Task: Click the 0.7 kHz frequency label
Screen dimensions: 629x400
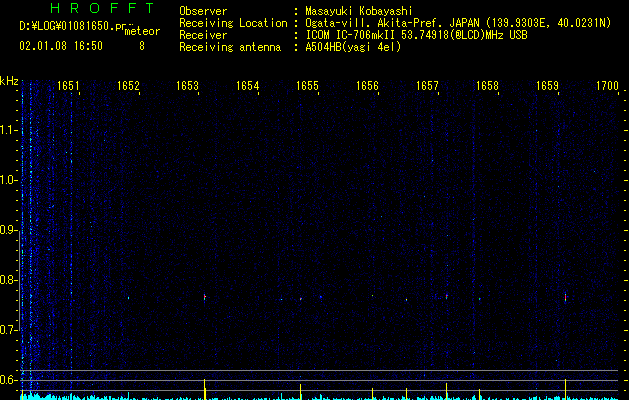Action: click(x=8, y=330)
